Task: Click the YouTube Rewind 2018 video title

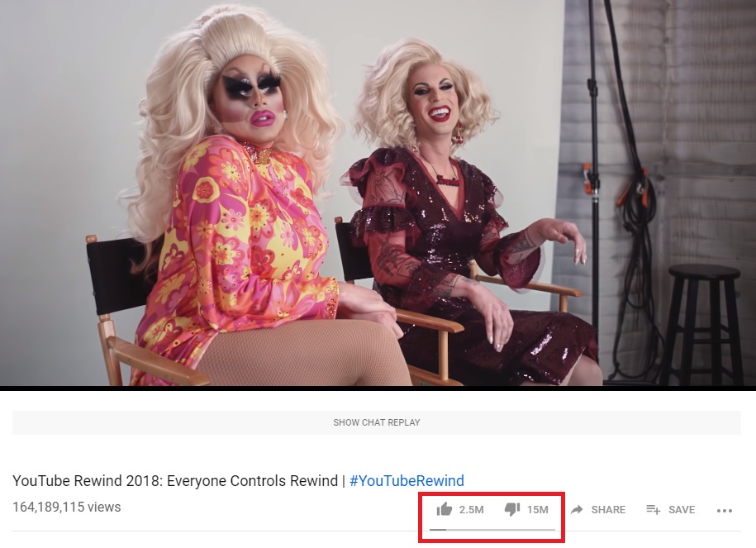Action: (175, 481)
